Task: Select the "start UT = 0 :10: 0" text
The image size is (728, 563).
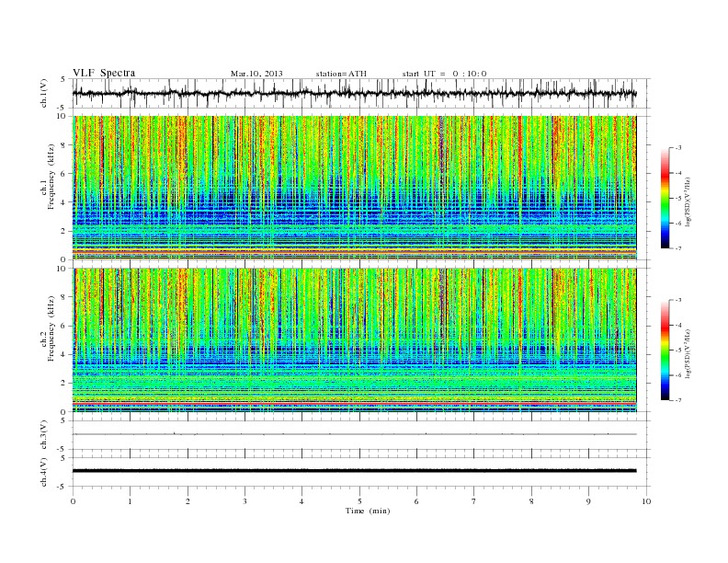Action: pos(444,74)
